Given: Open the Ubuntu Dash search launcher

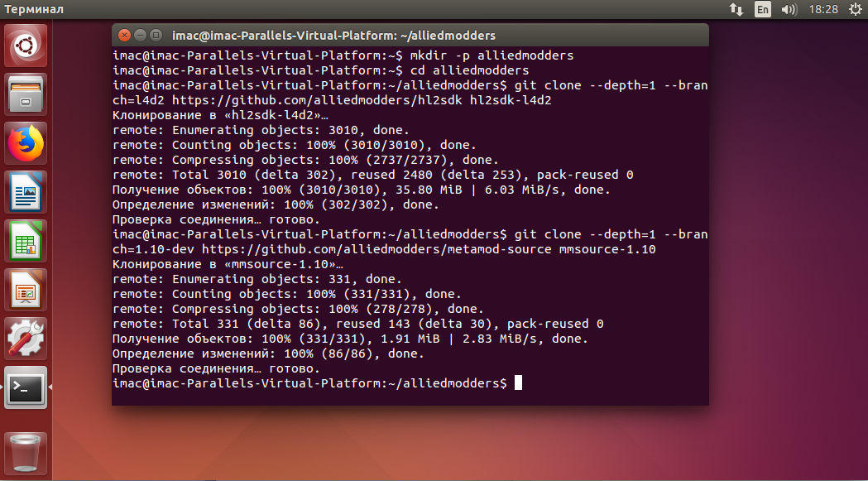Looking at the screenshot, I should tap(26, 46).
